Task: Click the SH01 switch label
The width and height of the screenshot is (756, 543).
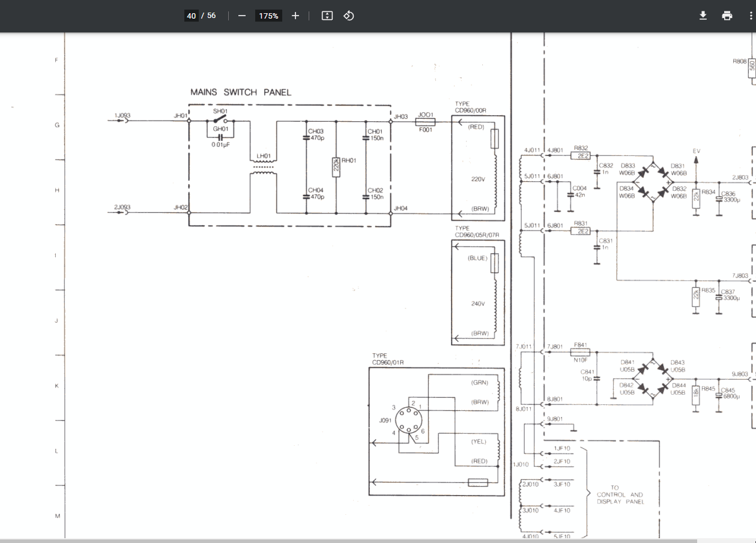Action: (220, 112)
